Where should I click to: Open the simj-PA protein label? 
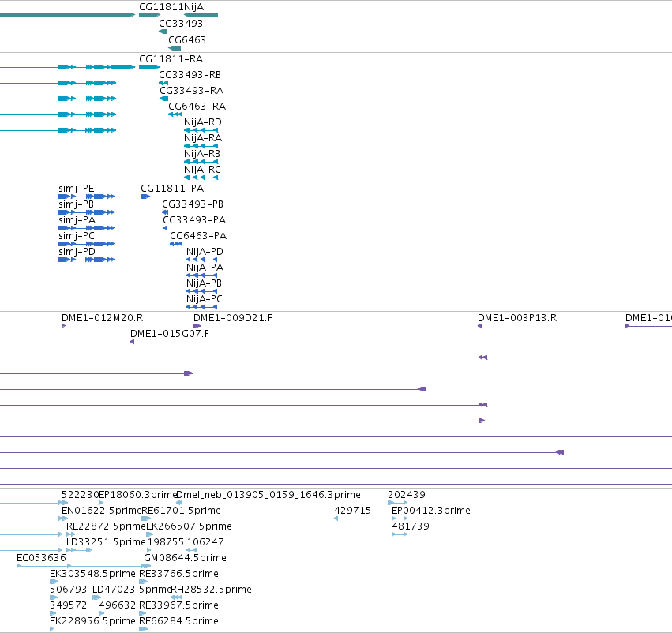77,220
